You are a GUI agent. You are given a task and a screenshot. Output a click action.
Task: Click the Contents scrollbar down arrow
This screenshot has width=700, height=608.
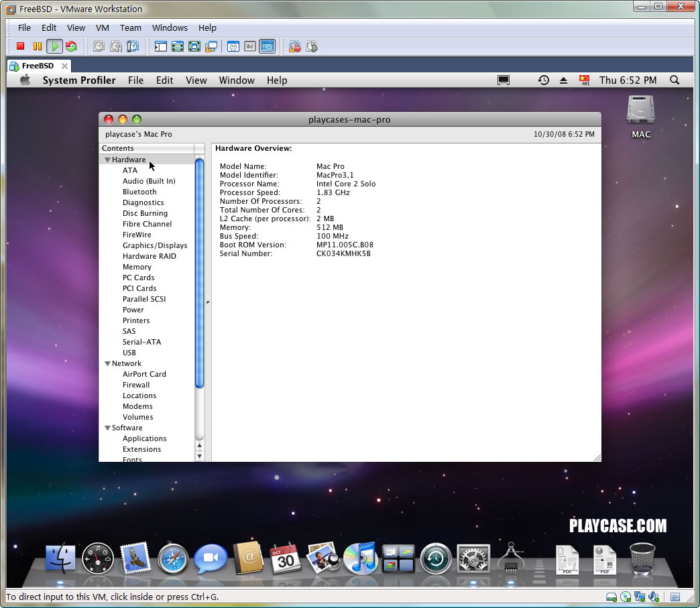200,457
